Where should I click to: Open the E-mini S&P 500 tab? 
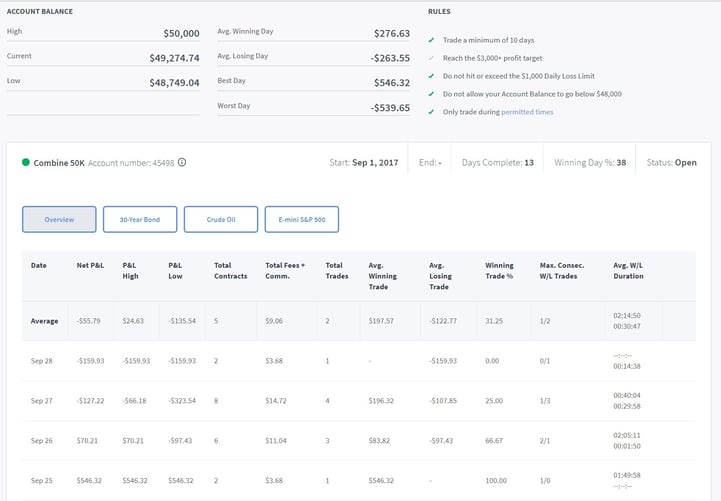point(301,219)
